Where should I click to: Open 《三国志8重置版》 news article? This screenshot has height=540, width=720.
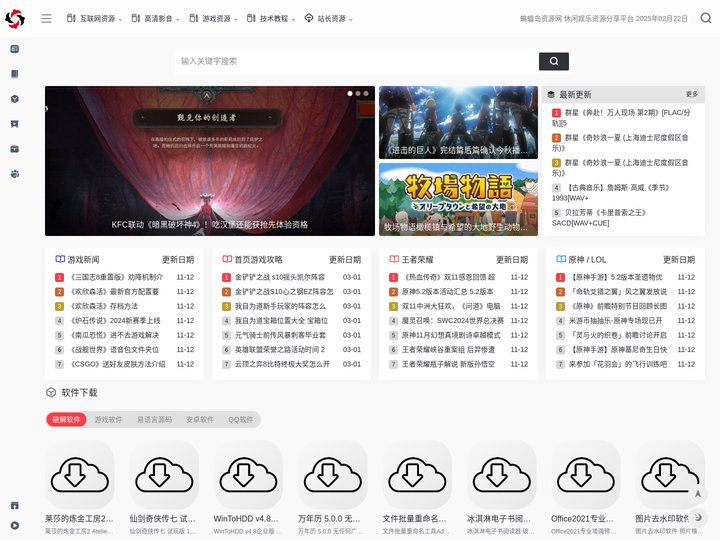tap(117, 277)
